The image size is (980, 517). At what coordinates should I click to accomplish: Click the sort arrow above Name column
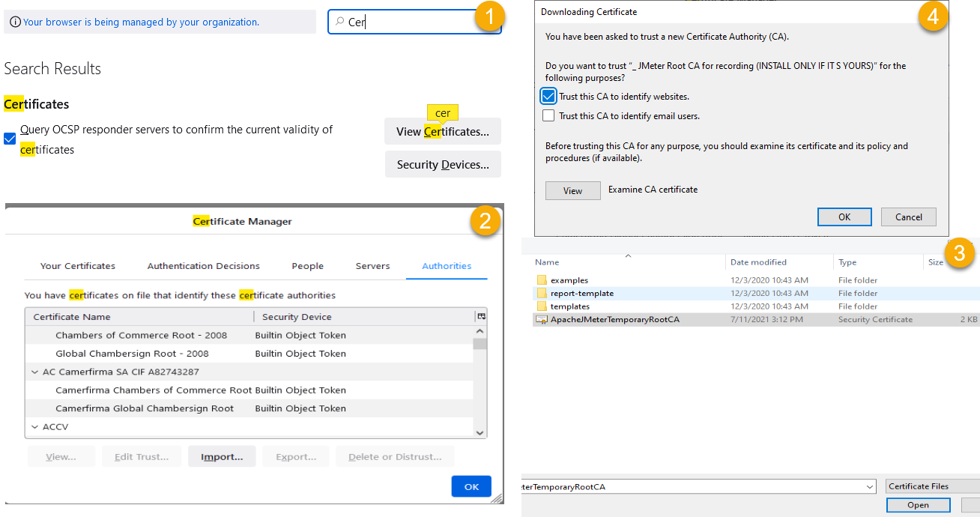pos(628,256)
